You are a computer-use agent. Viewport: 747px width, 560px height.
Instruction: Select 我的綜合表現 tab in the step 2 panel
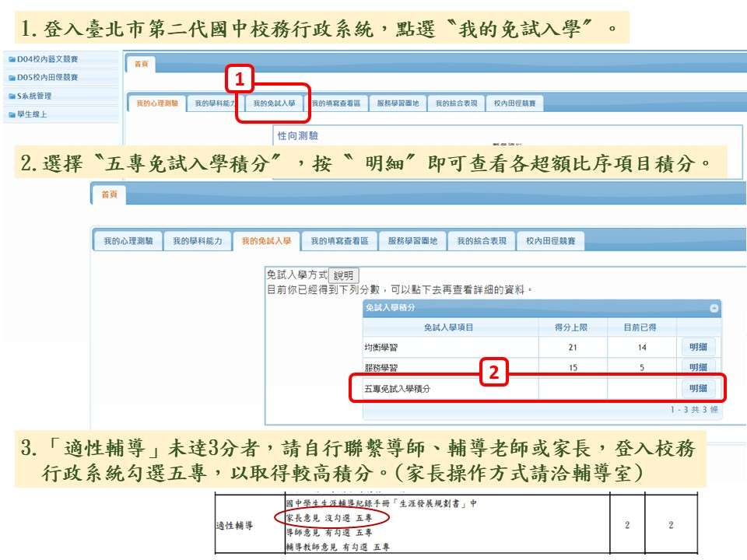point(482,241)
